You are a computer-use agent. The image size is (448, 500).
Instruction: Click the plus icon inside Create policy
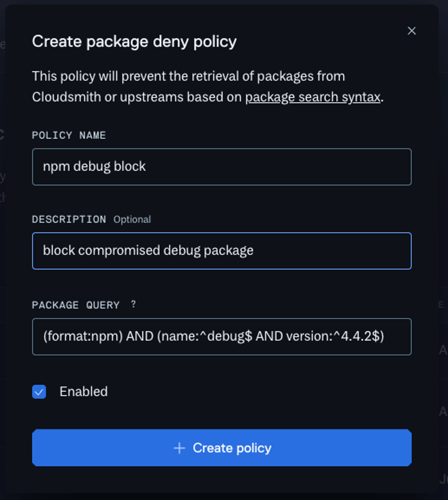pyautogui.click(x=179, y=448)
